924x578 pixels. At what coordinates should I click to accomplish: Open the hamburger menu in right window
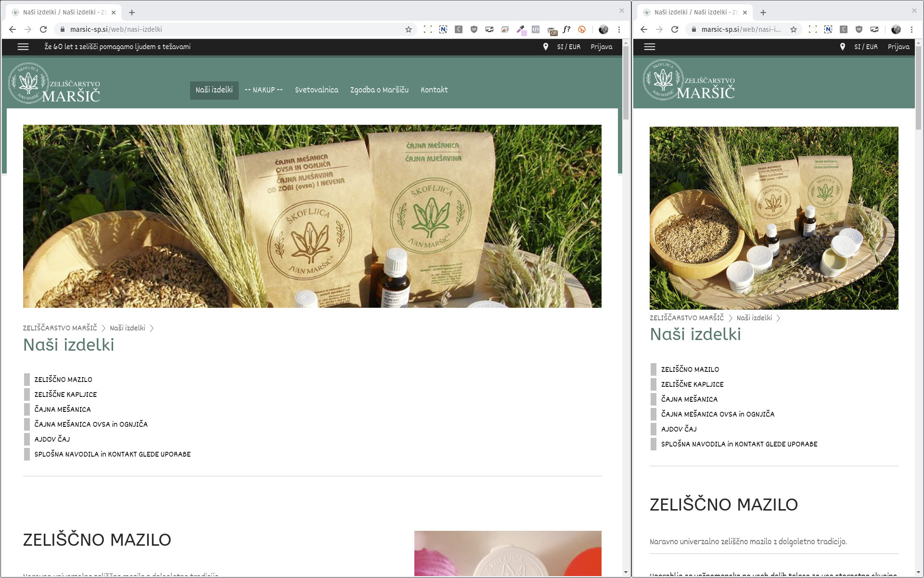coord(650,47)
